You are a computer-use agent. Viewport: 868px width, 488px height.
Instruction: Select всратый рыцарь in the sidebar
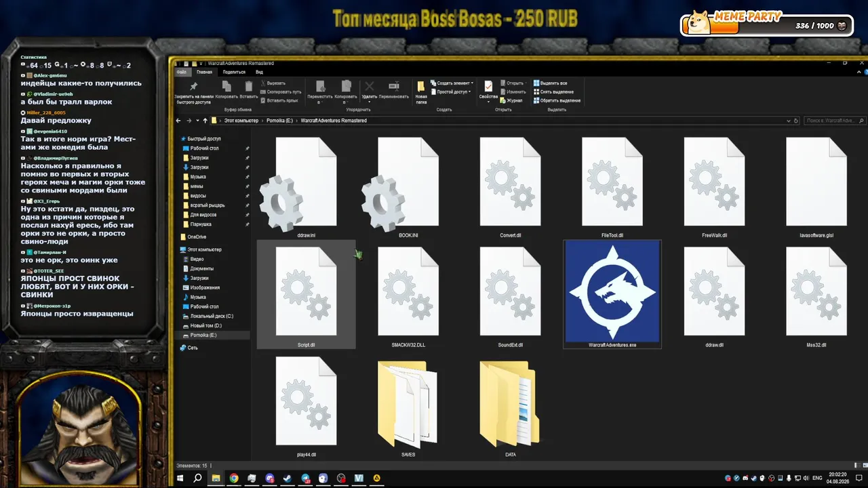point(203,205)
